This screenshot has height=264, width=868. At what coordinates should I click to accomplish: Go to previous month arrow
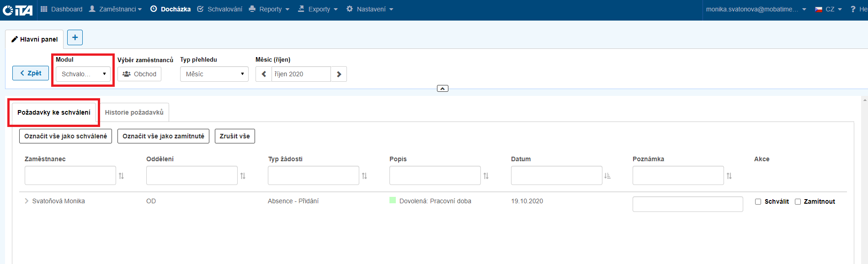(264, 74)
